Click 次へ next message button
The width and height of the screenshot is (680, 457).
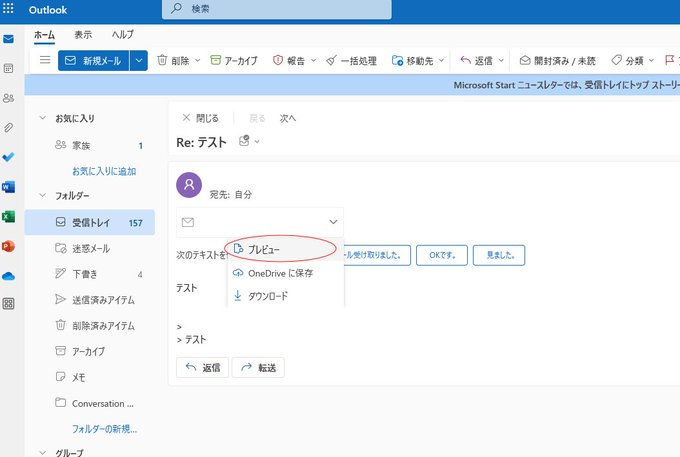pyautogui.click(x=288, y=118)
